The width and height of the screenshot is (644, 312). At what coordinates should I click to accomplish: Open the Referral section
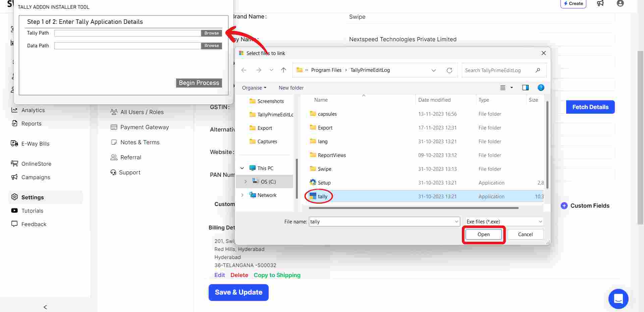point(131,157)
